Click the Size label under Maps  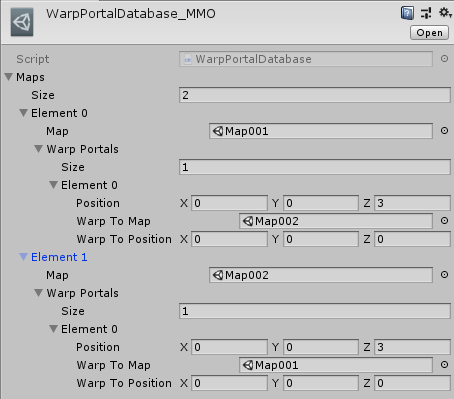(43, 95)
